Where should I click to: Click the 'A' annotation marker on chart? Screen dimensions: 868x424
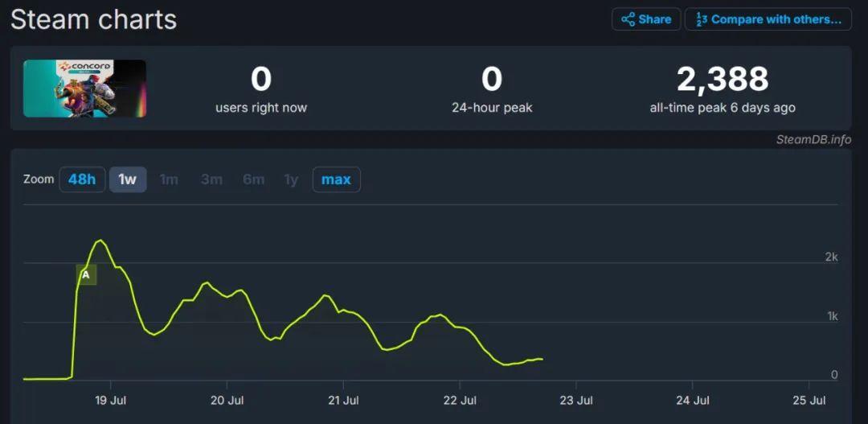pyautogui.click(x=86, y=274)
